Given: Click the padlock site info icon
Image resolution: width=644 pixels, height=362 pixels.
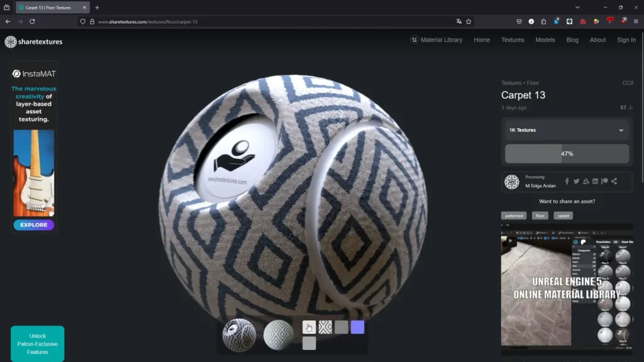Looking at the screenshot, I should [92, 22].
